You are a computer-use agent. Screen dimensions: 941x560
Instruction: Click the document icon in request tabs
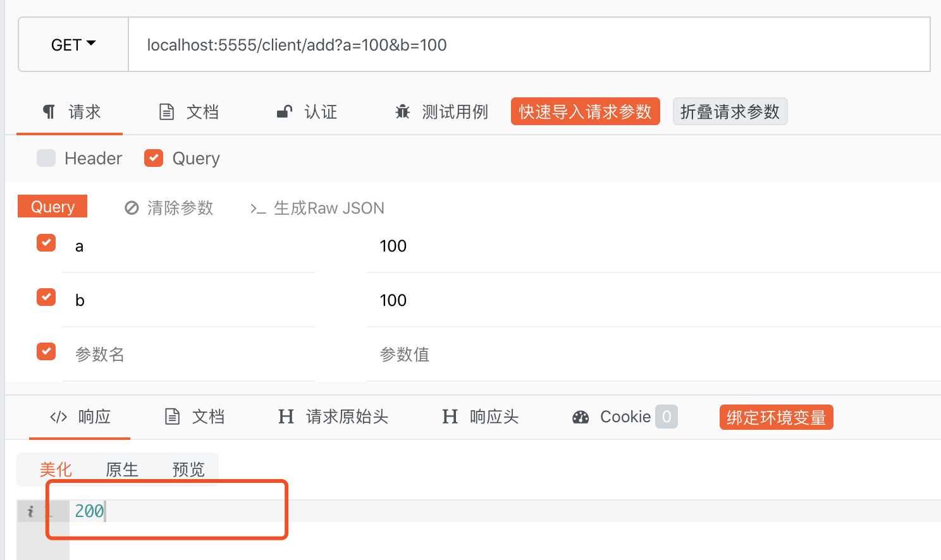166,112
